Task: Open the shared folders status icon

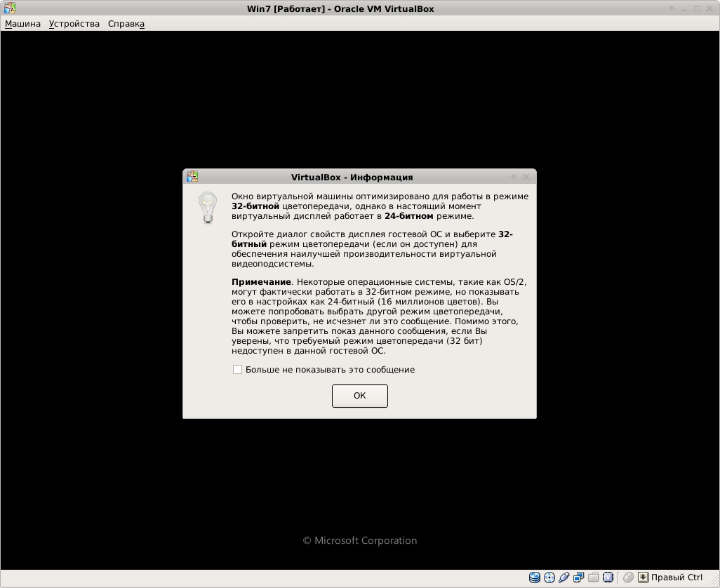Action: pyautogui.click(x=593, y=577)
